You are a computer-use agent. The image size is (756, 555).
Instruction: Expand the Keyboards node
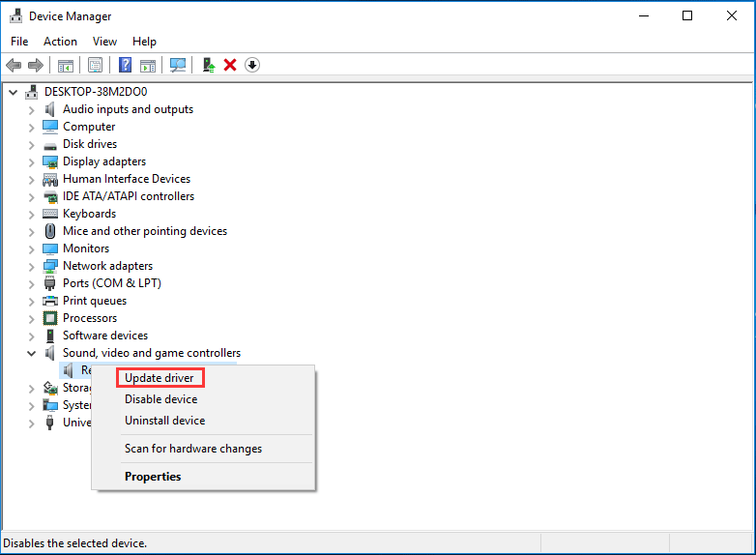point(31,214)
